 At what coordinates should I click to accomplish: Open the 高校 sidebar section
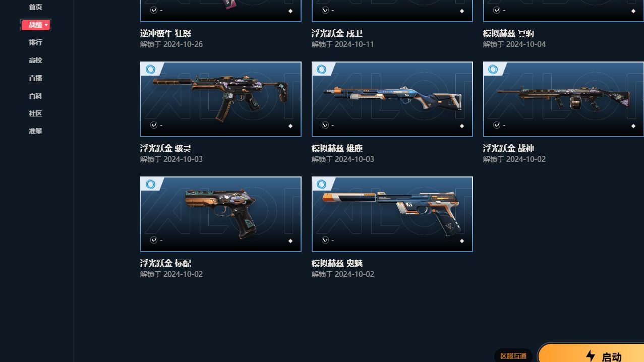tap(35, 60)
